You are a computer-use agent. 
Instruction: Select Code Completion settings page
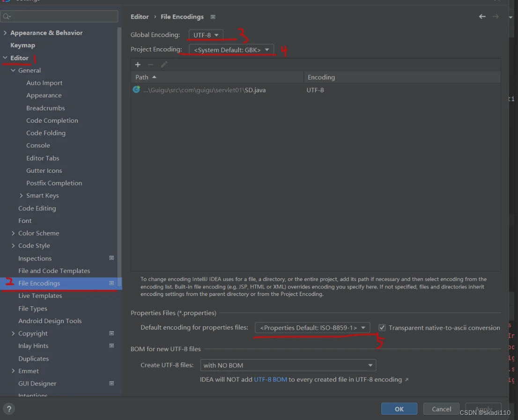click(52, 120)
